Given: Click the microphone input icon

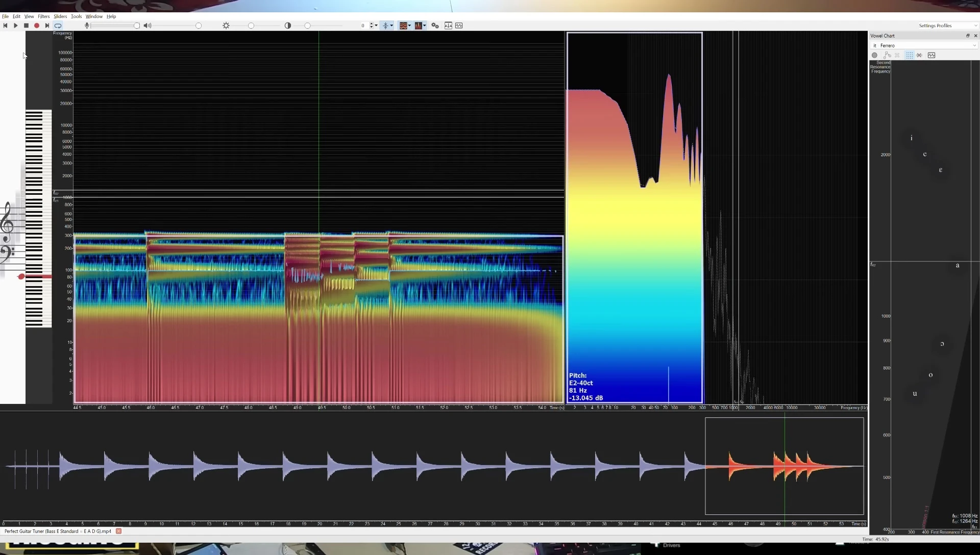Looking at the screenshot, I should click(x=87, y=26).
